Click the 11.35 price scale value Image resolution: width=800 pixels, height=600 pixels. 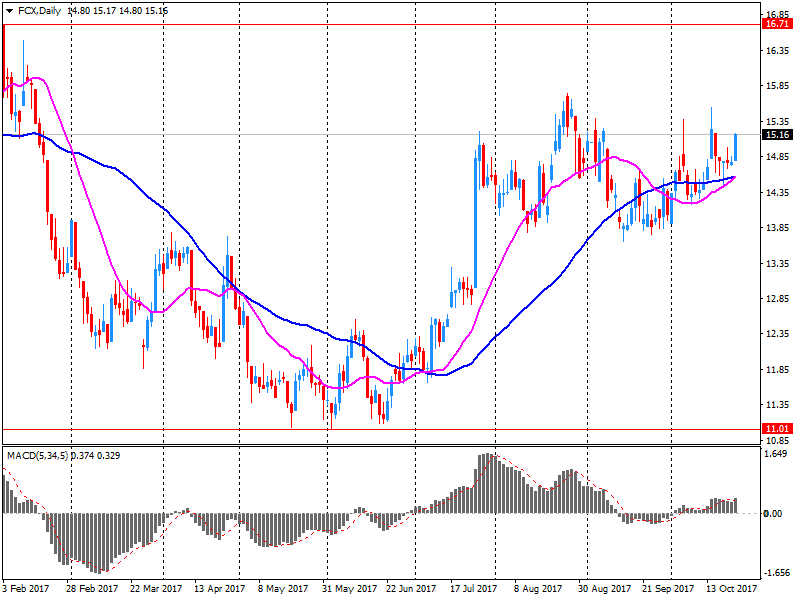point(777,405)
